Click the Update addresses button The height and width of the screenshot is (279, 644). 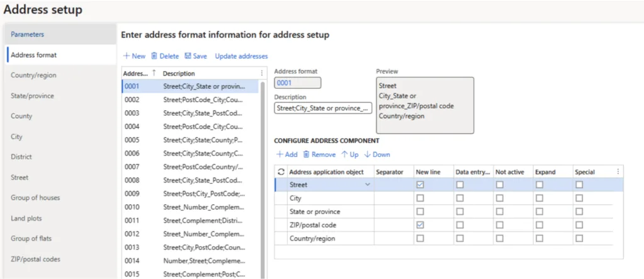pos(241,56)
